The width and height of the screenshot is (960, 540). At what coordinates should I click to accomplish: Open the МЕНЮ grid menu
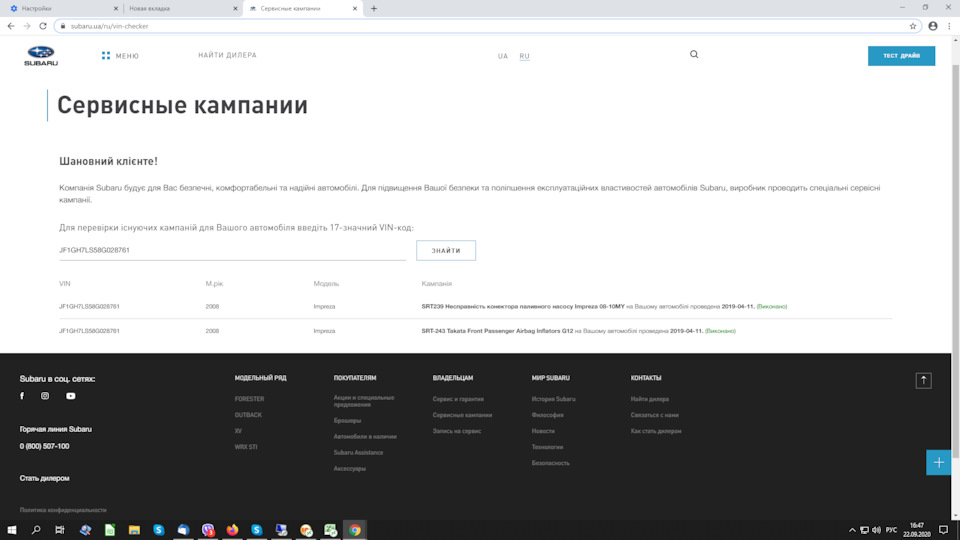[x=120, y=56]
